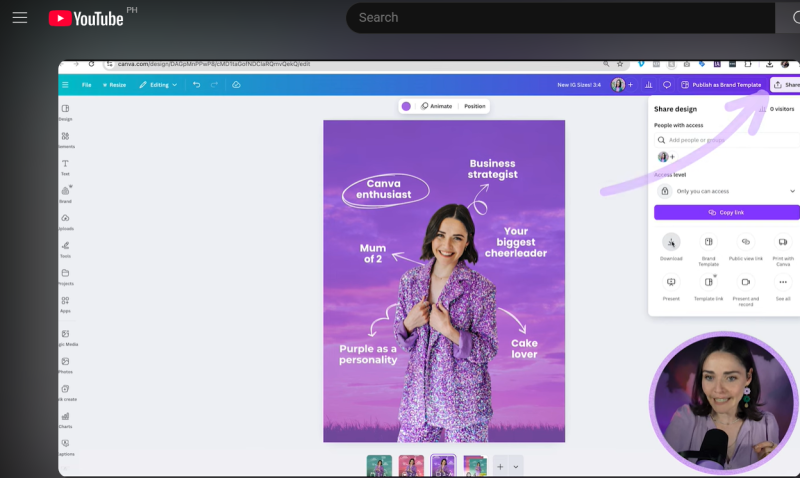View the 0 visitors insights link
This screenshot has width=800, height=478.
coord(777,109)
